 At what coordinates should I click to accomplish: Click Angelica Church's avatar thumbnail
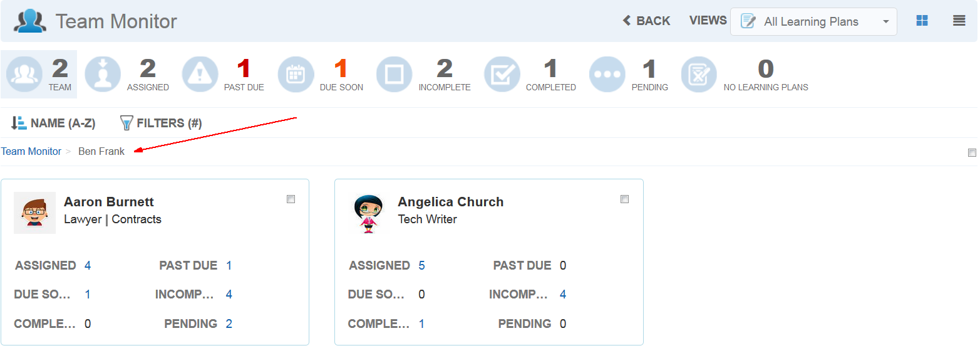pos(368,213)
